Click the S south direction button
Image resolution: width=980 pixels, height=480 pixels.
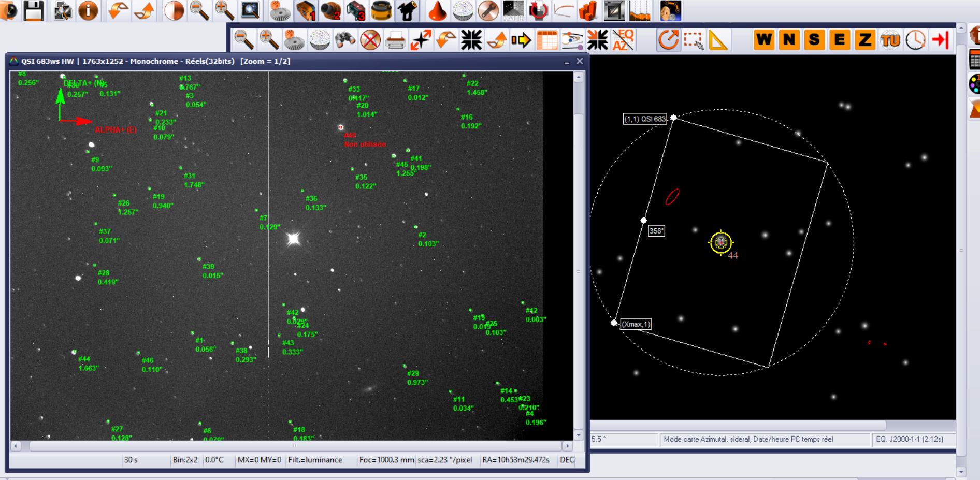pos(814,40)
